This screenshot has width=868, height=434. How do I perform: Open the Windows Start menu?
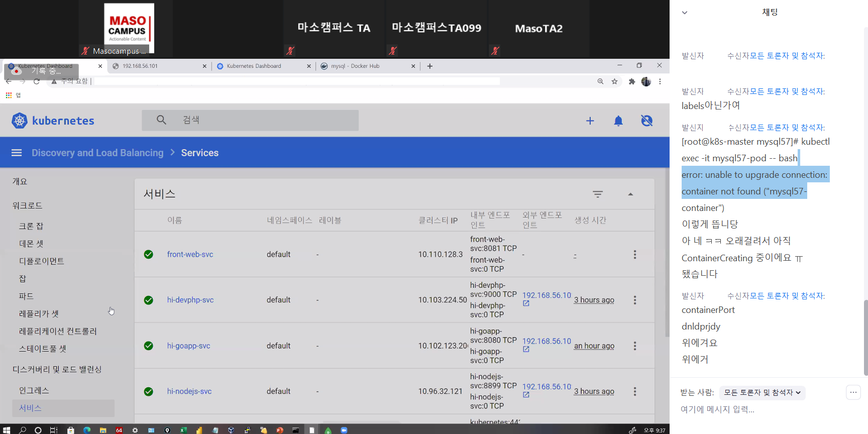pos(7,430)
